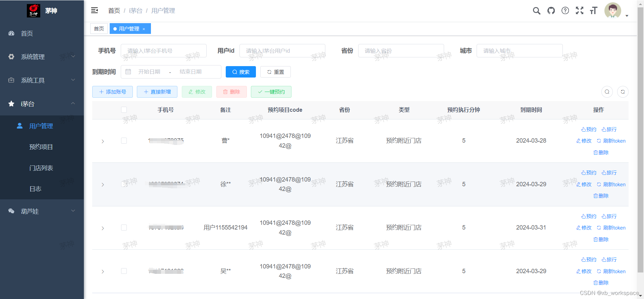This screenshot has height=299, width=644.
Task: Switch to the 首页 tab
Action: coord(99,29)
